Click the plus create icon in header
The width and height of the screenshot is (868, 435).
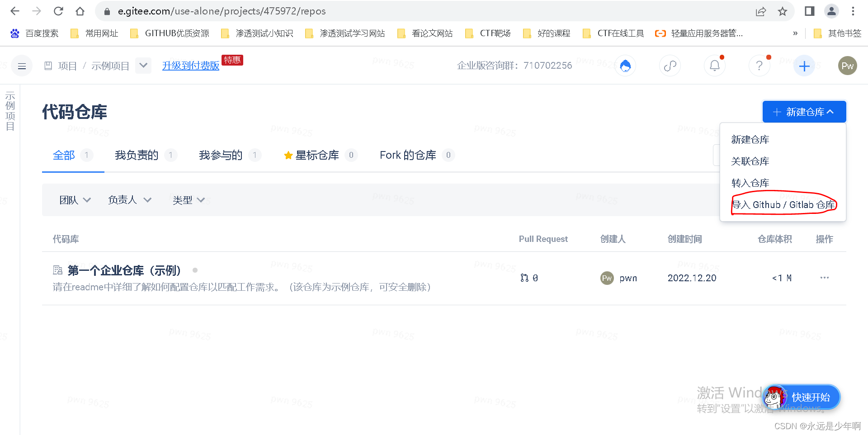pos(804,66)
